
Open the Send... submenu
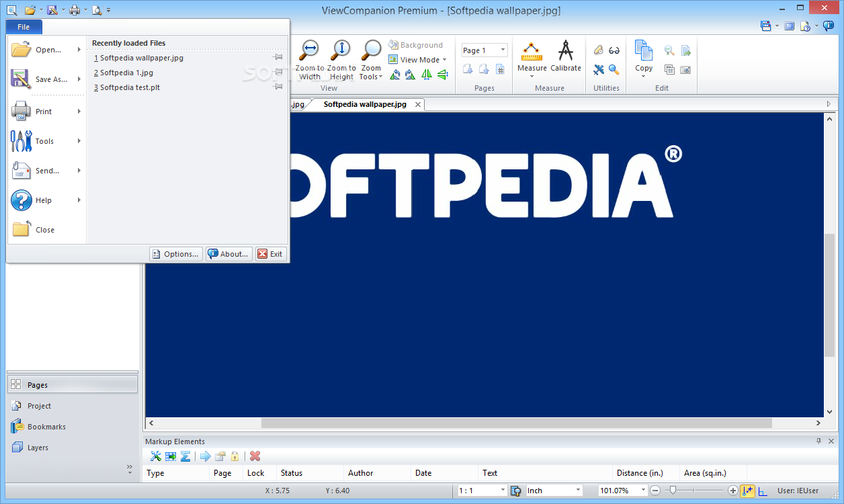tap(46, 171)
